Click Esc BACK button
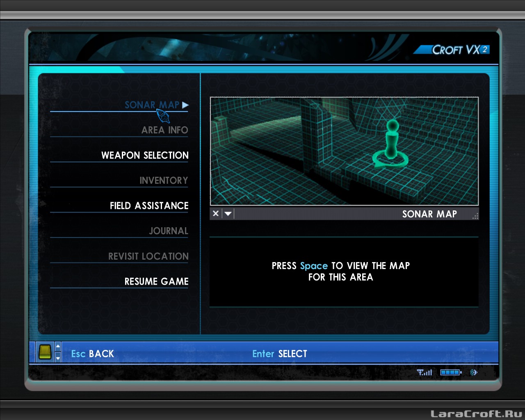This screenshot has width=525, height=420. 93,354
